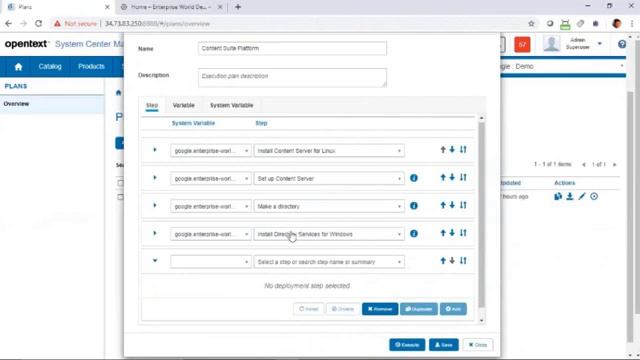
Task: Collapse the empty step row
Action: 155,261
